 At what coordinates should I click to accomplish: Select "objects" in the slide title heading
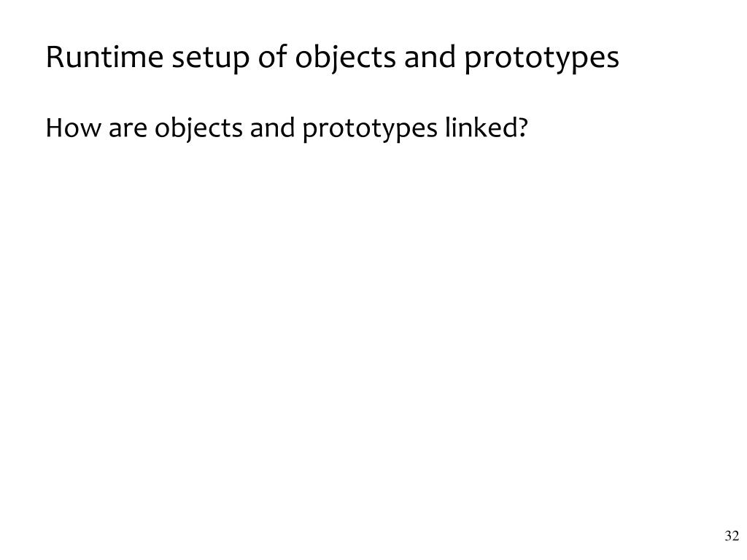(345, 58)
